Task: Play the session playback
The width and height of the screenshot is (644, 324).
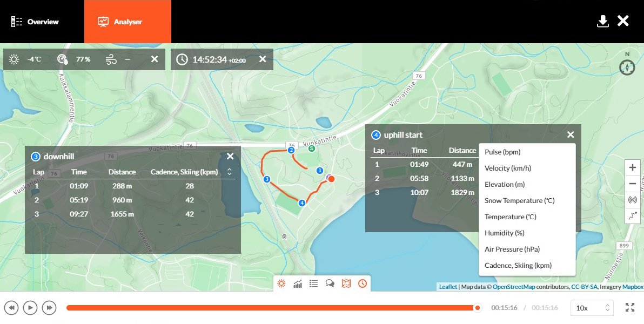Action: [30, 308]
